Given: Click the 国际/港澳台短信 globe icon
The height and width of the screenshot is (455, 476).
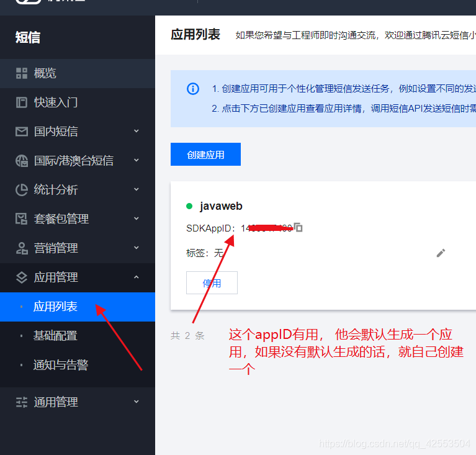Looking at the screenshot, I should 22,161.
